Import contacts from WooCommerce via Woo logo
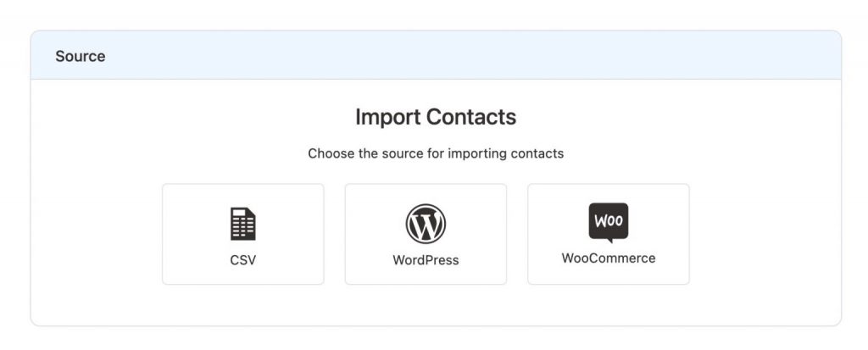The width and height of the screenshot is (868, 350). [609, 223]
